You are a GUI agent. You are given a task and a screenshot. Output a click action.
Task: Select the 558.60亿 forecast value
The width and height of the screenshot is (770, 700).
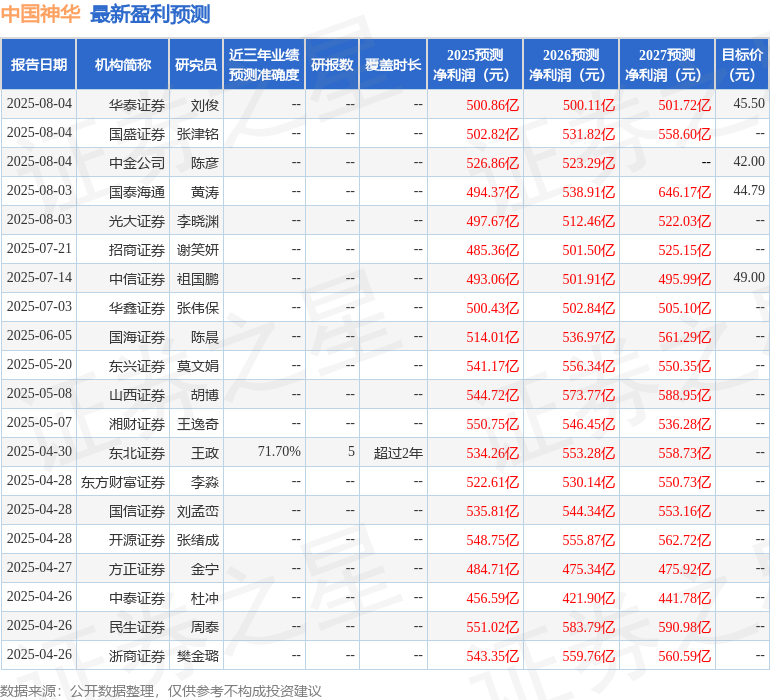685,134
